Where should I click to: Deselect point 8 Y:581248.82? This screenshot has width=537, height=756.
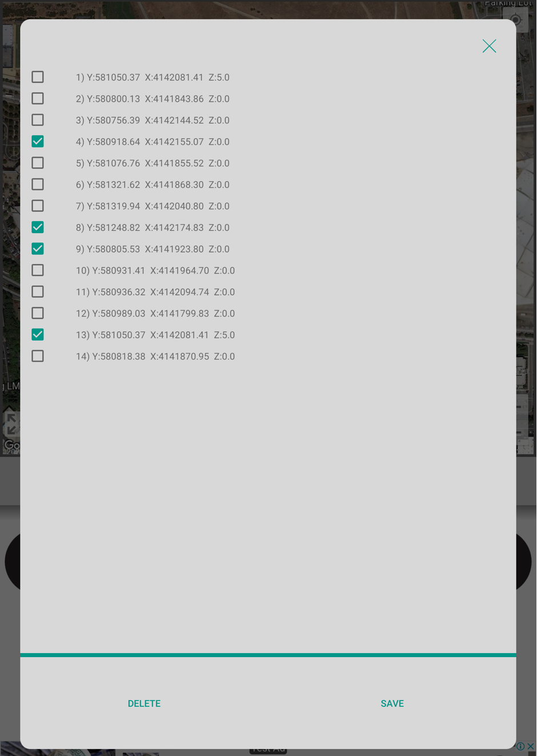[38, 227]
